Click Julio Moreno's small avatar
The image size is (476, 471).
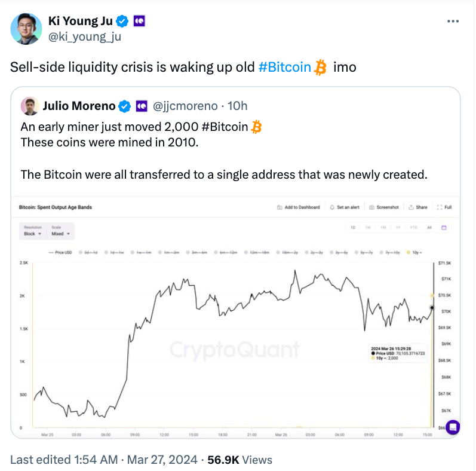(x=30, y=106)
